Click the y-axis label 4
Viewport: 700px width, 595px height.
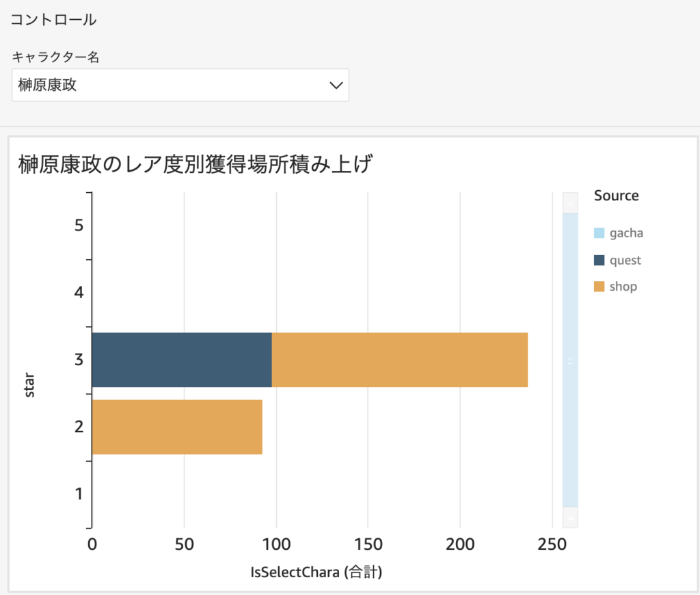pos(79,293)
